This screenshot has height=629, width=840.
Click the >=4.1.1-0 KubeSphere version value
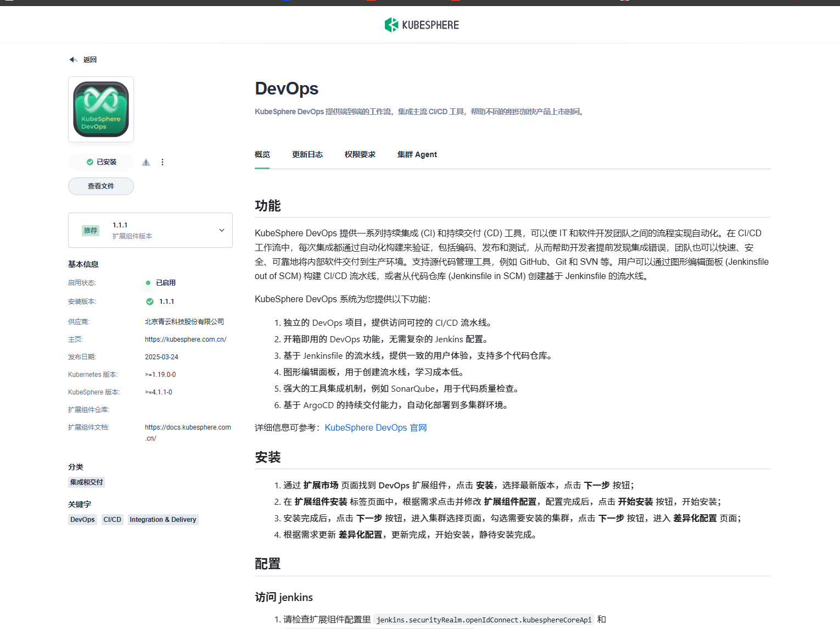pyautogui.click(x=159, y=392)
